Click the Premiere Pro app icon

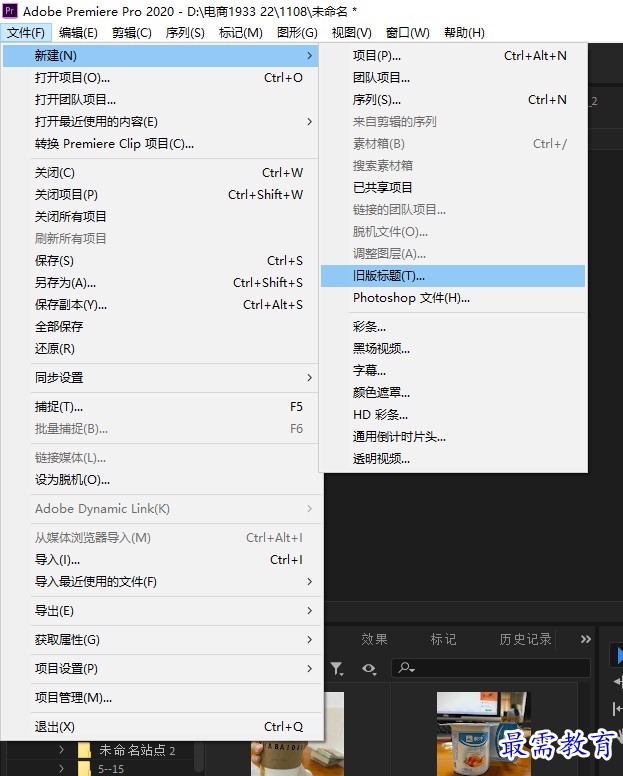10,10
